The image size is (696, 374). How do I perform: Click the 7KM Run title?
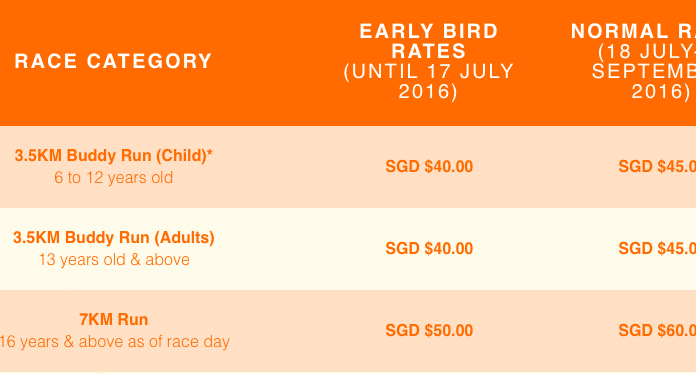114,320
